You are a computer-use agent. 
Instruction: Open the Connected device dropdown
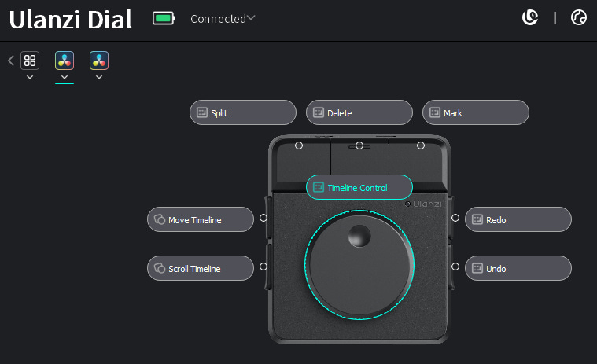(x=223, y=19)
